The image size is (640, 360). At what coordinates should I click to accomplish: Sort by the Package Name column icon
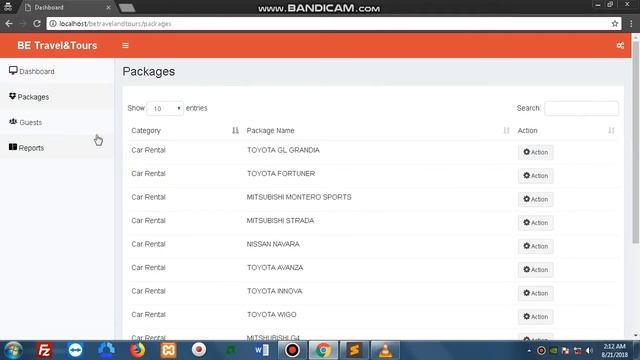pyautogui.click(x=506, y=131)
